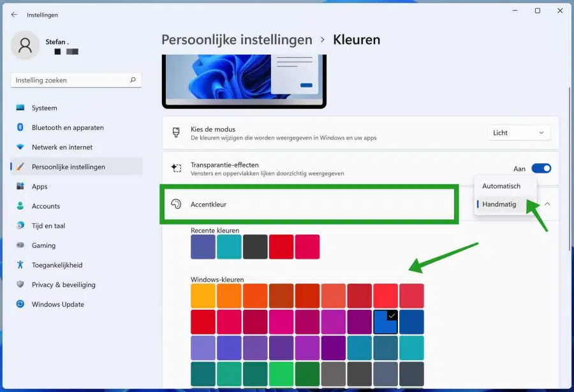Open Netwerk en internet settings

coord(76,147)
